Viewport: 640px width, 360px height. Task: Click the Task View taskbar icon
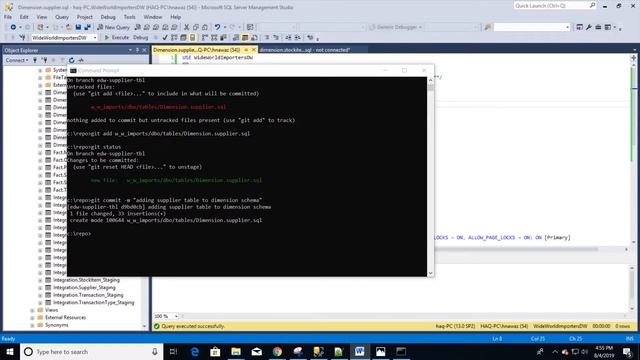point(173,351)
